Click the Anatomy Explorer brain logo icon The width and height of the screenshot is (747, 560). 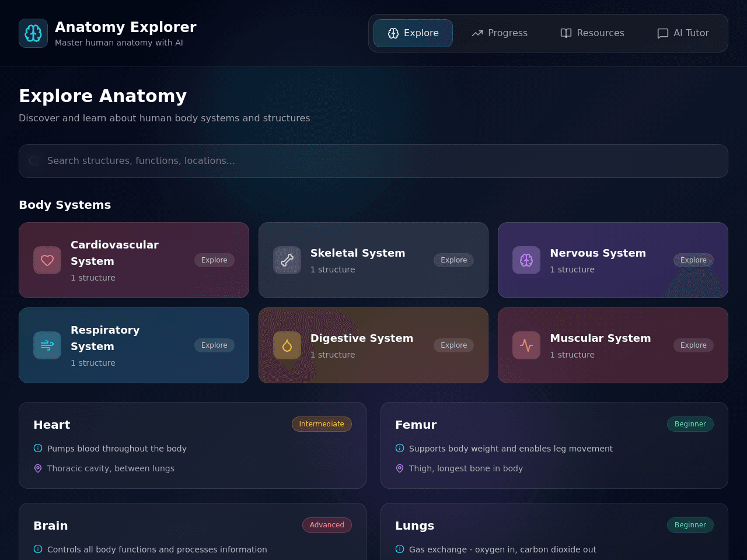tap(33, 33)
